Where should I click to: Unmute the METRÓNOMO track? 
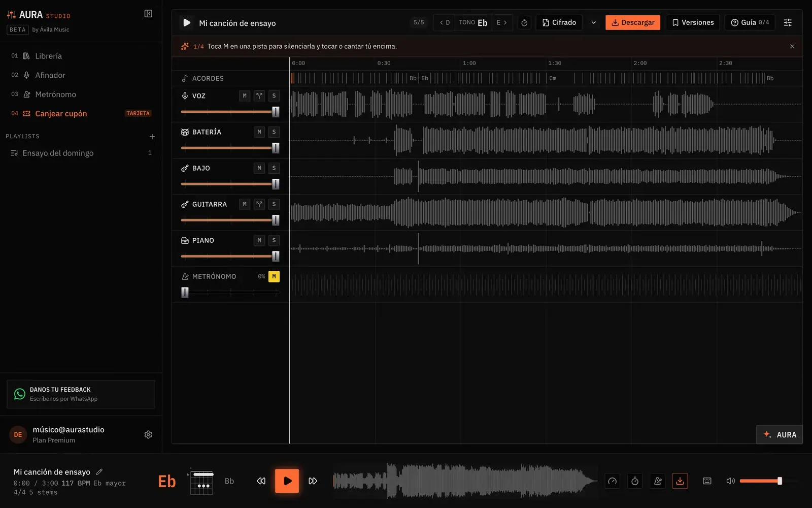point(274,276)
